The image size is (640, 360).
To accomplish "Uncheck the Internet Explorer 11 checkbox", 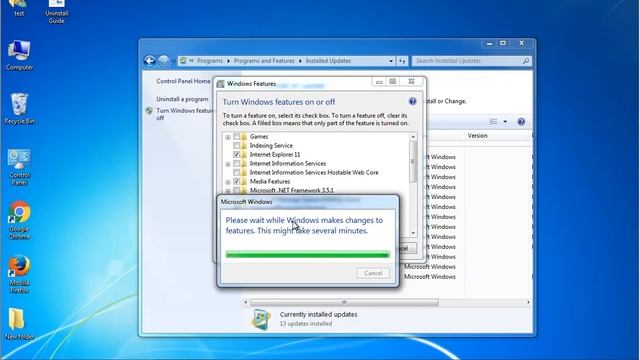I will point(236,154).
